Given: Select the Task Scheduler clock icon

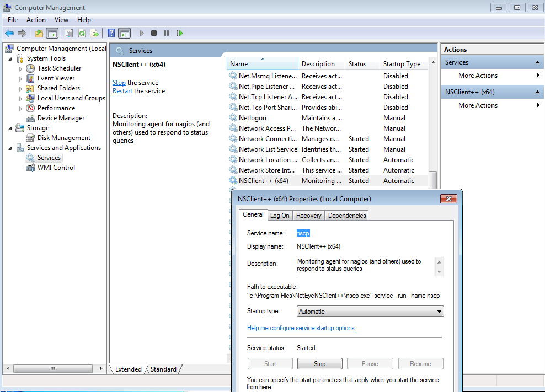Looking at the screenshot, I should [x=30, y=68].
